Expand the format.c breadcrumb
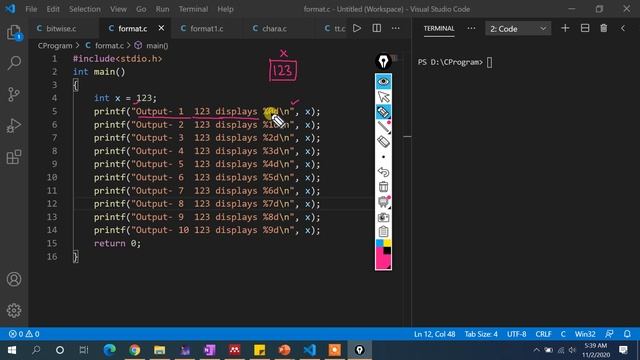640x360 pixels. point(104,45)
